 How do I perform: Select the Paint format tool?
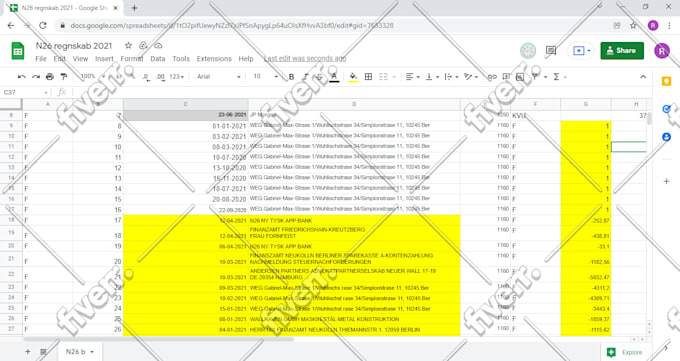coord(64,77)
